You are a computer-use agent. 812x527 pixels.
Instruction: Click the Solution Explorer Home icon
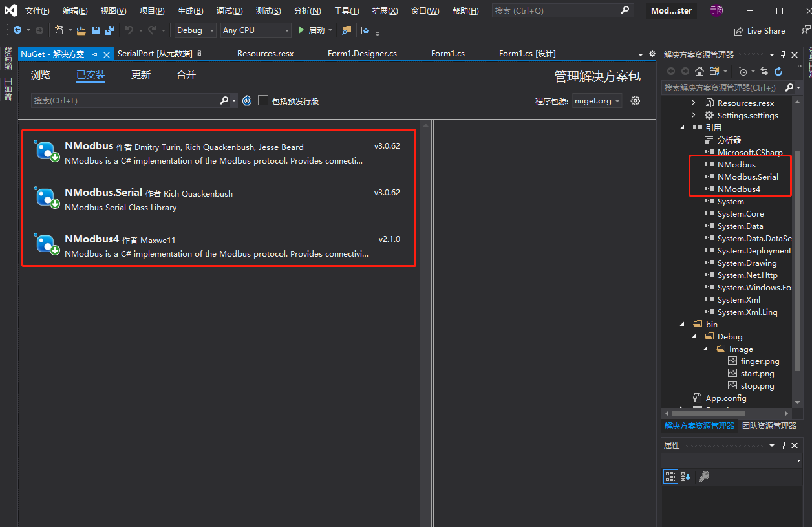tap(700, 71)
